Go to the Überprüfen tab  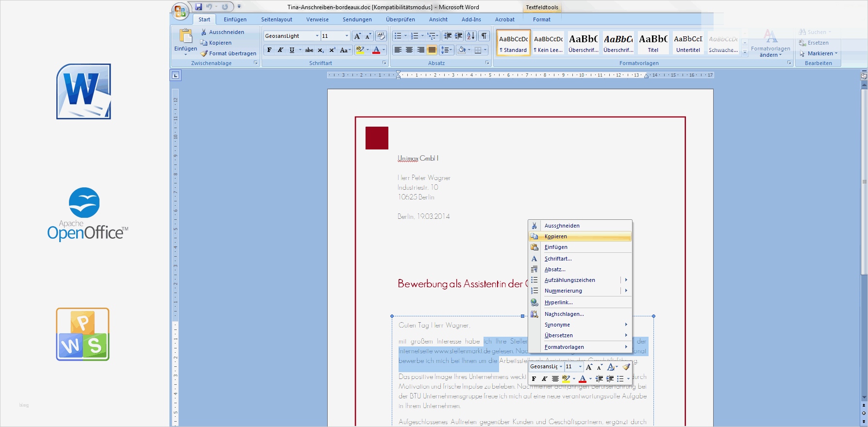pos(401,19)
